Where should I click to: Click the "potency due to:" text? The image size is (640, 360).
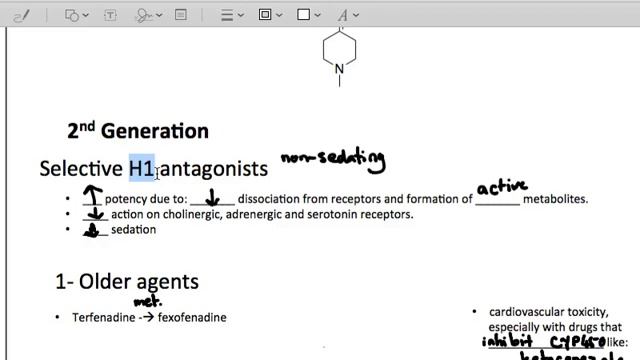146,199
